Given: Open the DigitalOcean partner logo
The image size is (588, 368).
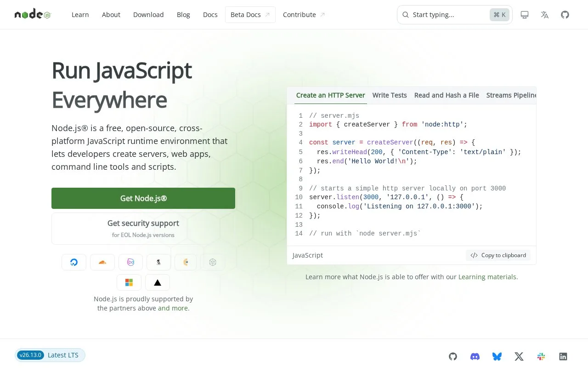Looking at the screenshot, I should tap(74, 262).
